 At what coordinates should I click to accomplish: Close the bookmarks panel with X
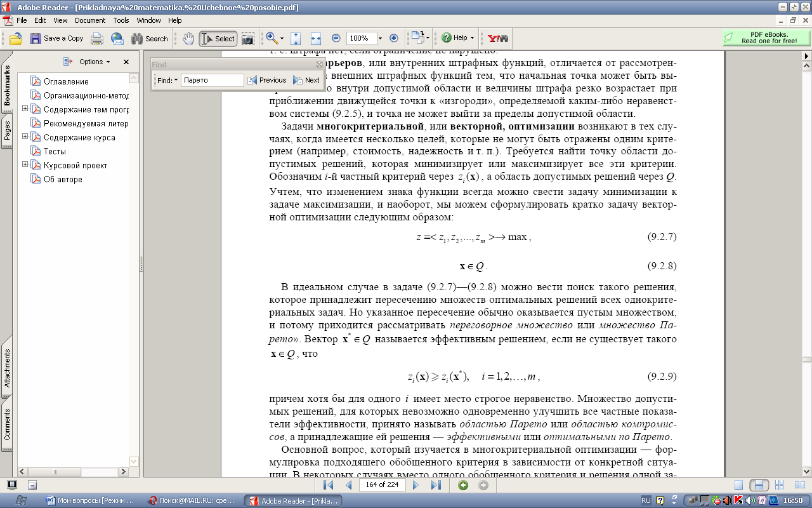pyautogui.click(x=126, y=62)
